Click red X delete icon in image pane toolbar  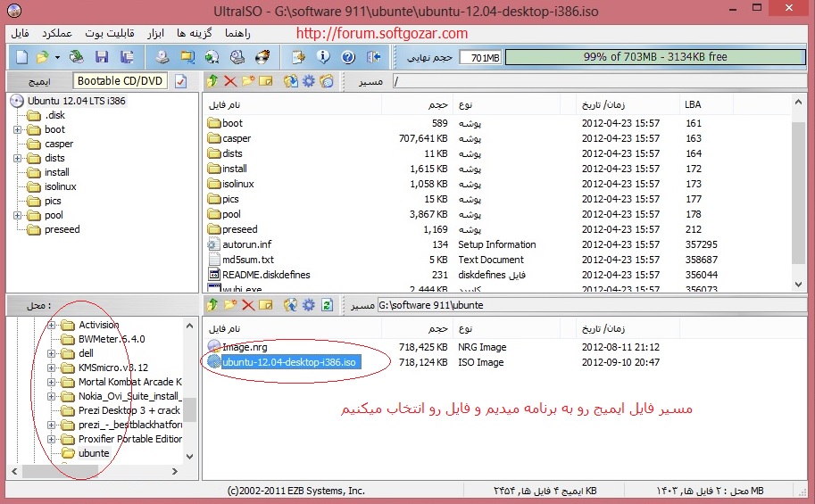click(x=230, y=81)
